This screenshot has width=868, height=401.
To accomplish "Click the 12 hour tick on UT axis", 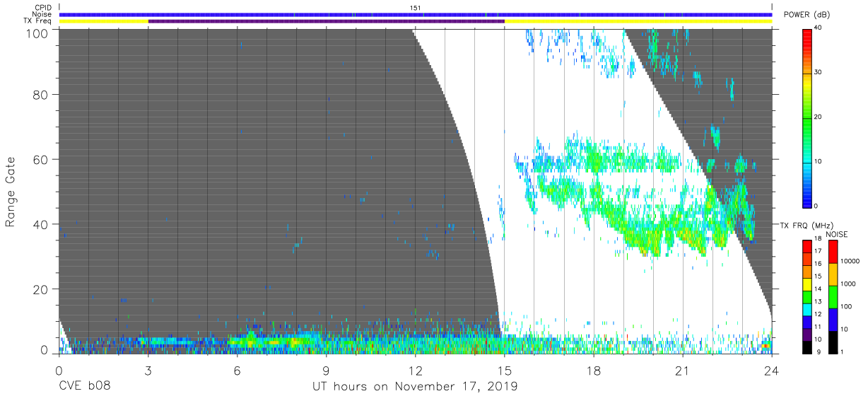I will (x=415, y=370).
